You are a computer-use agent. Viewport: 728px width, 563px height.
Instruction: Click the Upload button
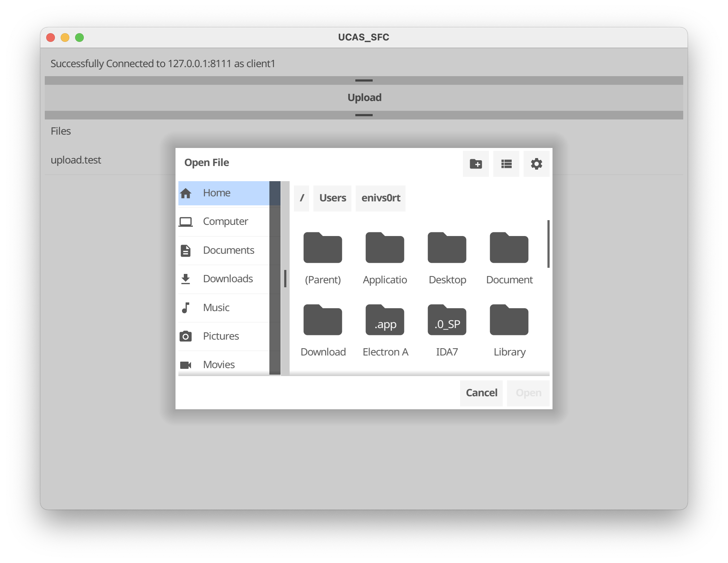coord(364,97)
